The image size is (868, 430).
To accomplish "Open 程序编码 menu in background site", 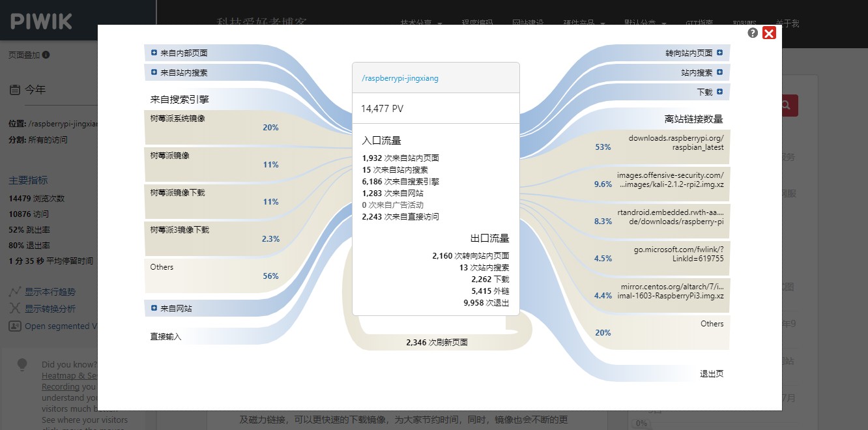I will 477,23.
